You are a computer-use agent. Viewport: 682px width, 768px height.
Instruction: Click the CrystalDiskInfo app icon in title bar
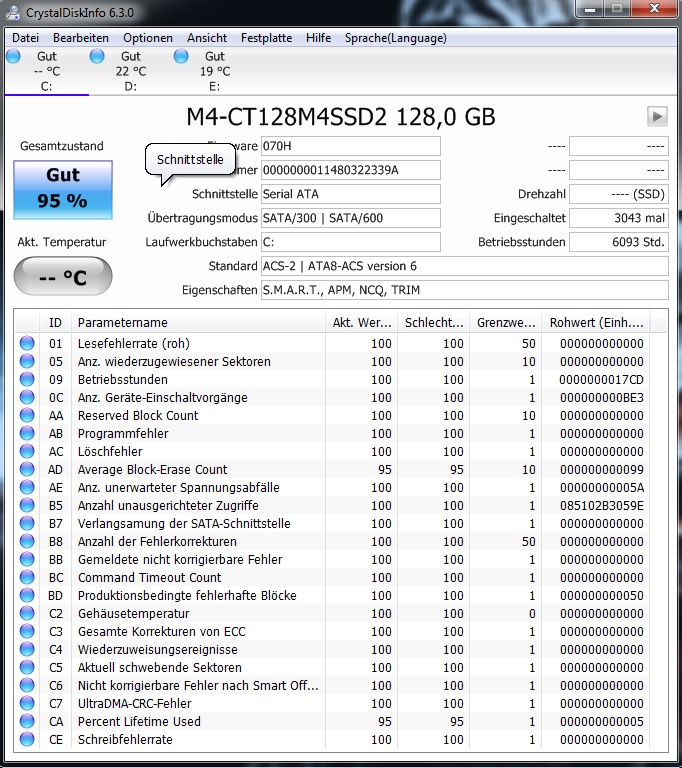tap(12, 12)
